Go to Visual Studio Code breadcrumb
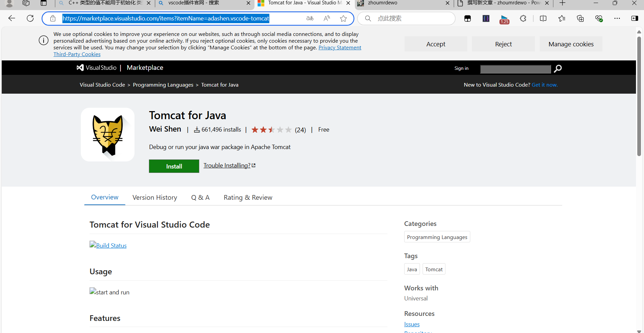Viewport: 644px width, 333px height. (102, 85)
